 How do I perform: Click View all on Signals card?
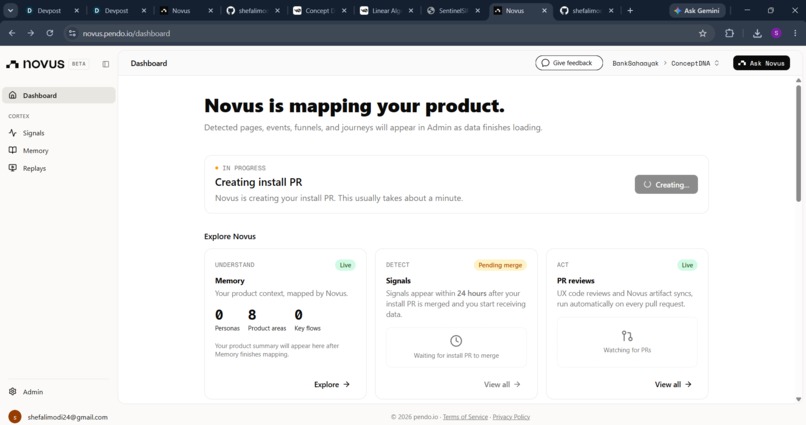point(502,384)
